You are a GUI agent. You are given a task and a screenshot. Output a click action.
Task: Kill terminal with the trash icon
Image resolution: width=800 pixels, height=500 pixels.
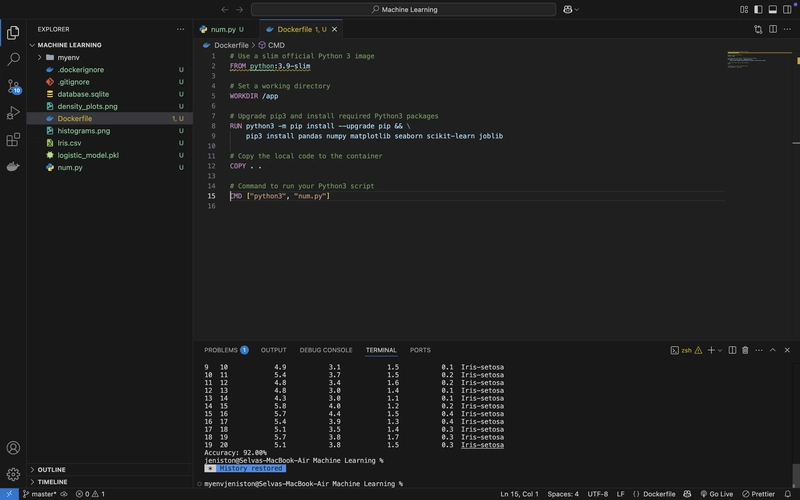click(745, 350)
